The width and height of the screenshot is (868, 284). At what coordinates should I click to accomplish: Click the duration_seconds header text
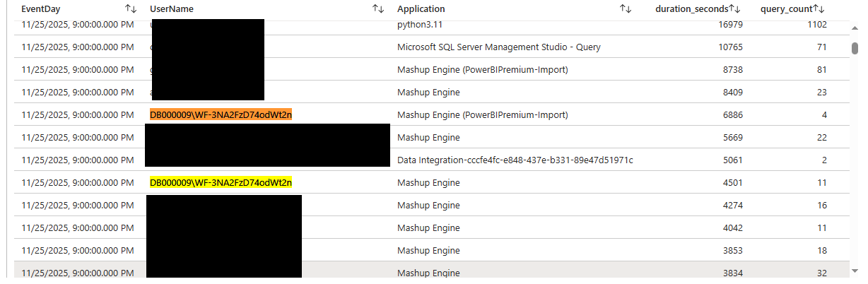692,9
